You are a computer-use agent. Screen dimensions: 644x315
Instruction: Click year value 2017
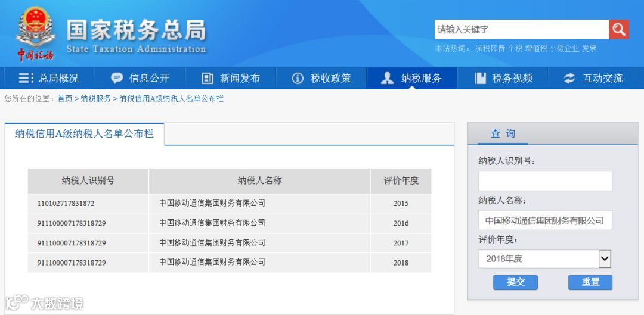[x=401, y=243]
